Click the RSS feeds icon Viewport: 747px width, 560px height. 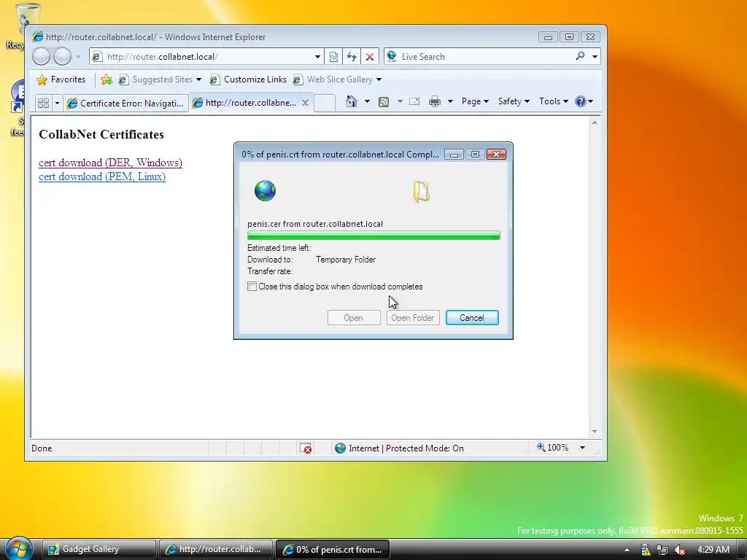(x=384, y=101)
